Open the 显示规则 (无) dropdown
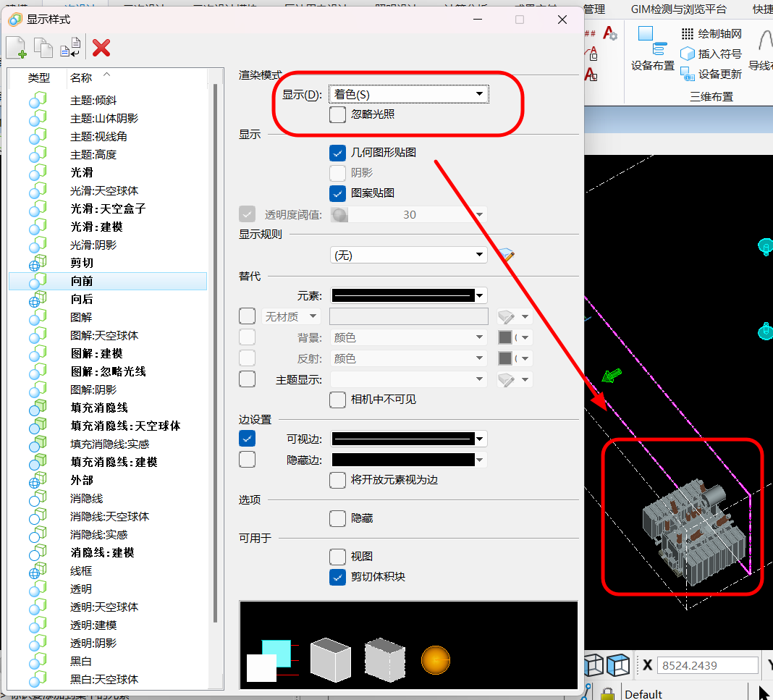 pyautogui.click(x=409, y=255)
